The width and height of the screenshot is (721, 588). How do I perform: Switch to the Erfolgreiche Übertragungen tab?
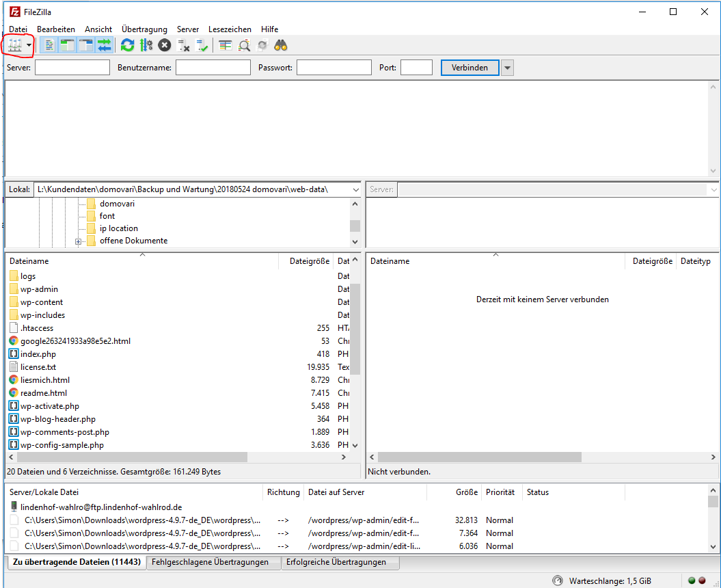pyautogui.click(x=340, y=562)
